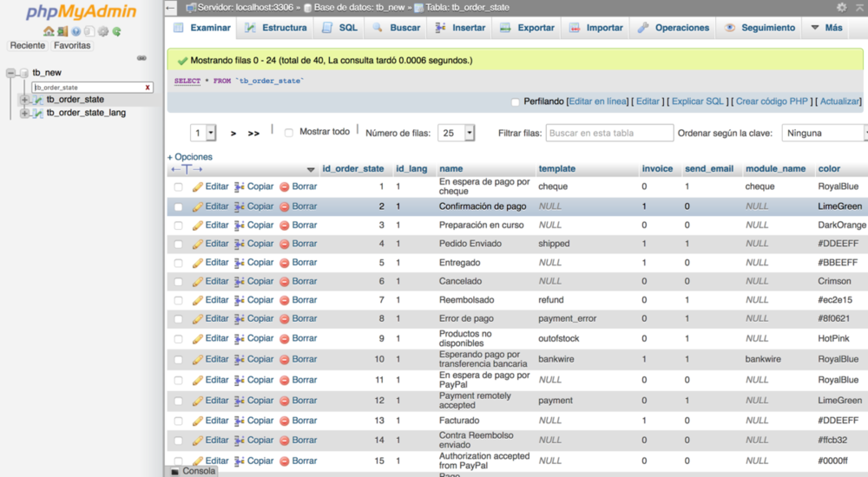Screen dimensions: 868x477
Task: Check the Mostrar todo checkbox
Action: [x=289, y=133]
